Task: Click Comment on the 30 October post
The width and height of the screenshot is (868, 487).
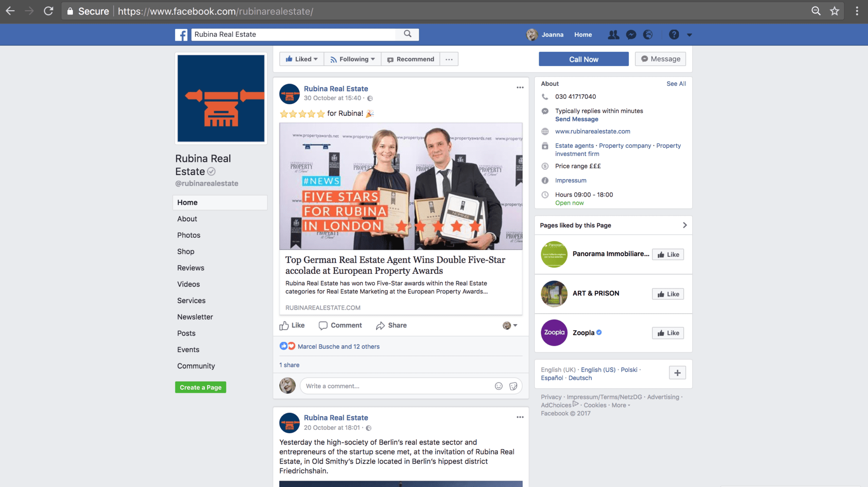Action: point(340,325)
